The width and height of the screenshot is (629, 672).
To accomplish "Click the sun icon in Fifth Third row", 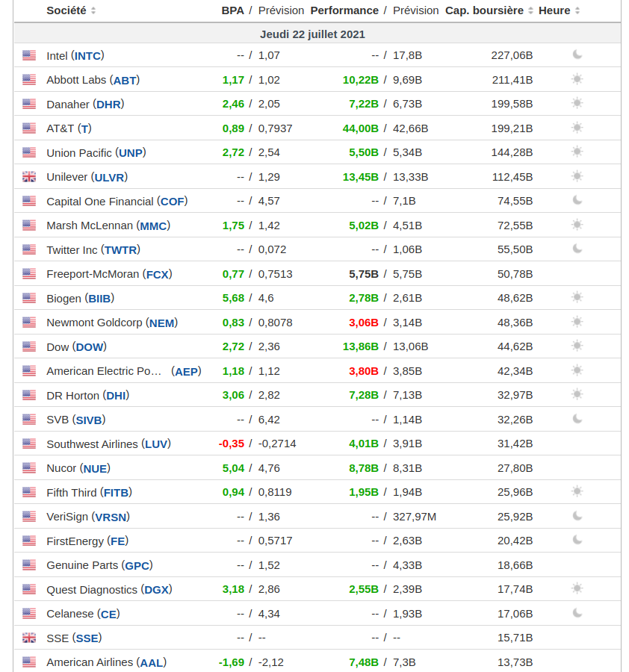I will [x=577, y=491].
